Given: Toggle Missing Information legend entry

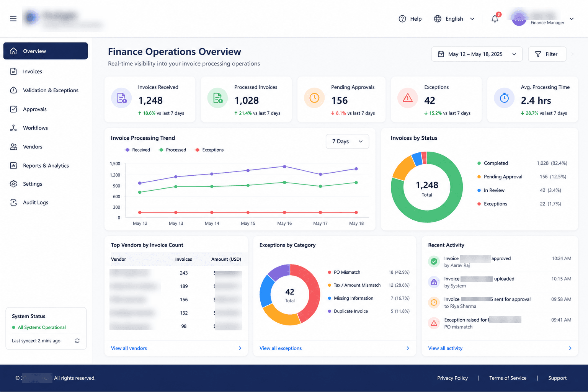Looking at the screenshot, I should pos(351,298).
